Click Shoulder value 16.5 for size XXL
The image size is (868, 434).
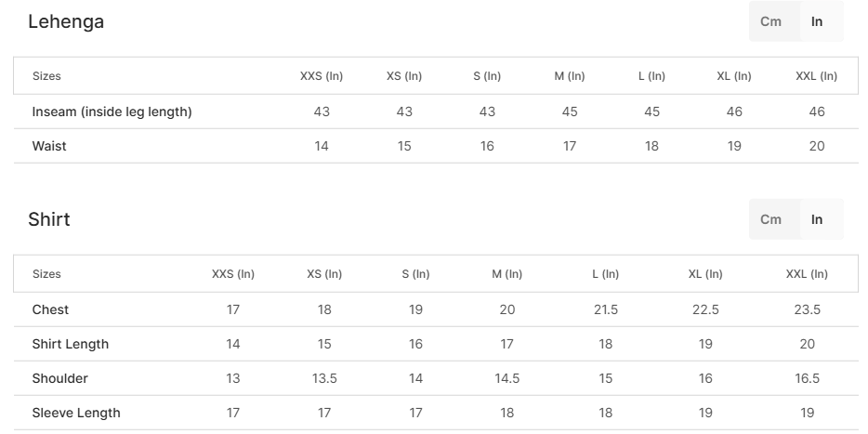click(x=807, y=378)
